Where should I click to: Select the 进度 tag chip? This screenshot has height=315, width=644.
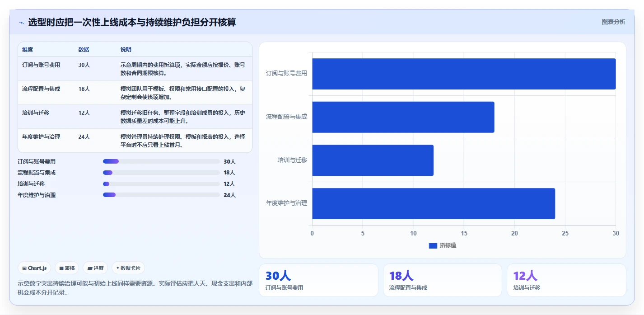[95, 268]
